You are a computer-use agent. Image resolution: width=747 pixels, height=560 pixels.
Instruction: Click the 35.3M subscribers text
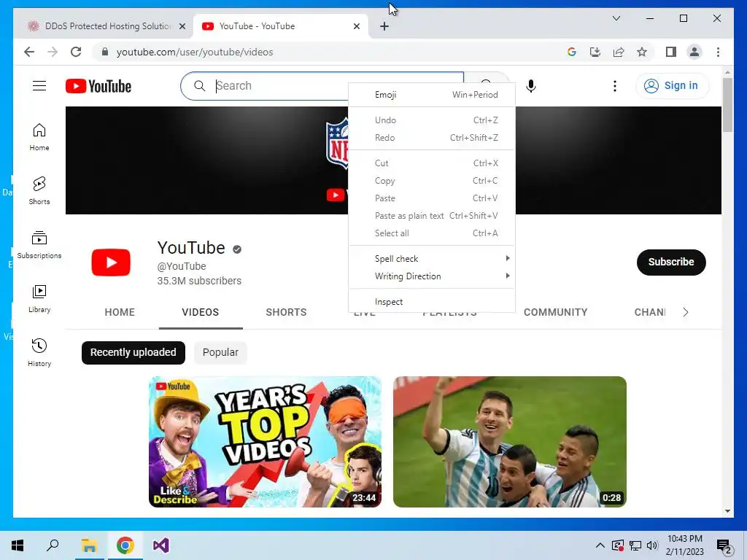coord(199,281)
